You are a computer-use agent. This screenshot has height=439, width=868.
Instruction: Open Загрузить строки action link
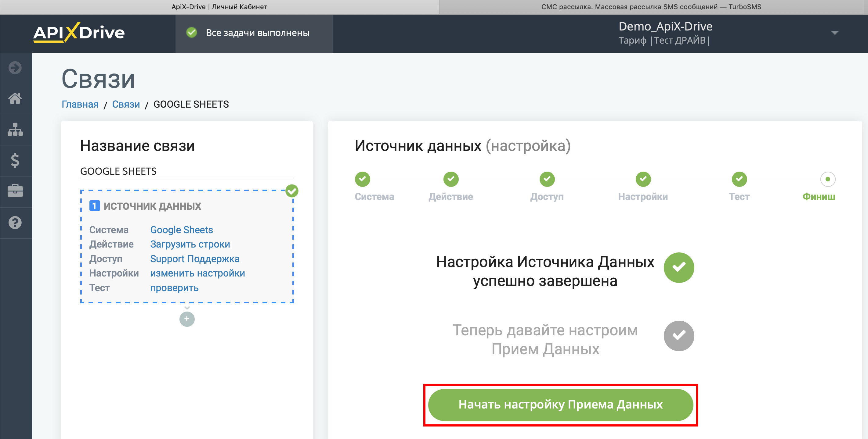coord(190,244)
